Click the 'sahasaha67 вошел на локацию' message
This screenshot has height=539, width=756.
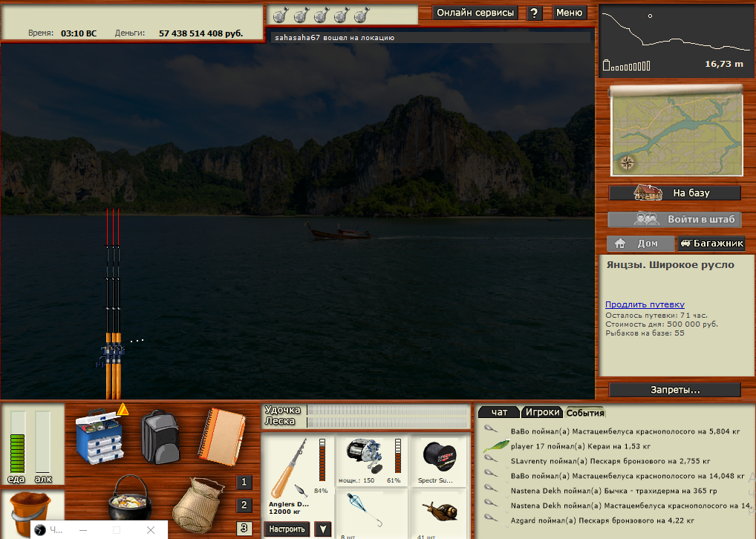tap(335, 38)
